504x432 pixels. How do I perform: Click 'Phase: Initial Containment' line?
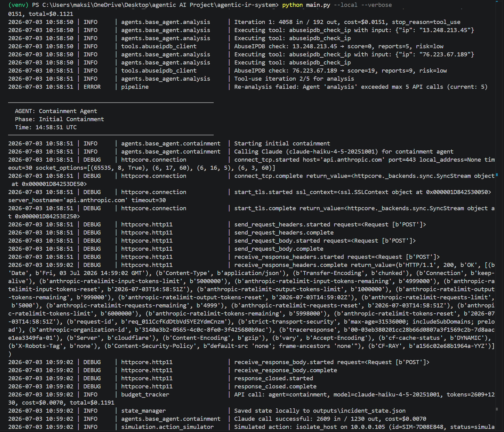tap(59, 119)
